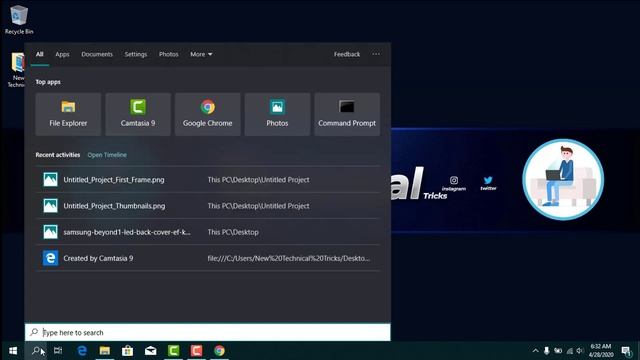
Task: Switch to the Settings search tab
Action: (136, 54)
